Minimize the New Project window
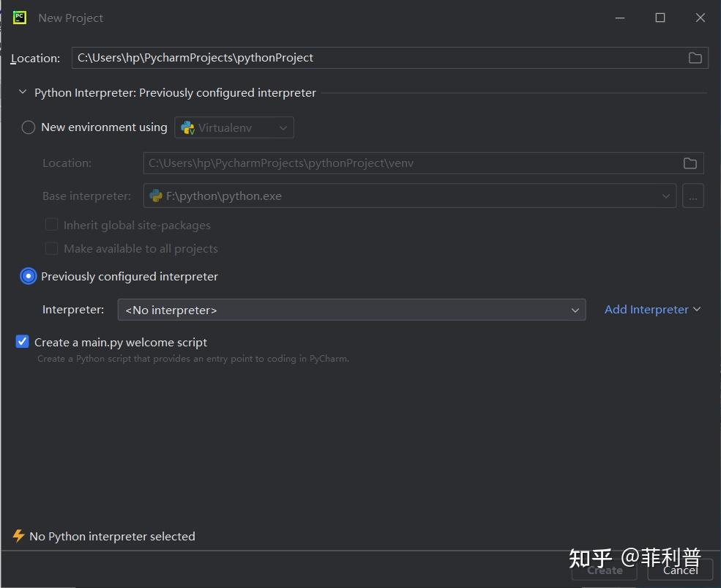The image size is (721, 588). 620,18
